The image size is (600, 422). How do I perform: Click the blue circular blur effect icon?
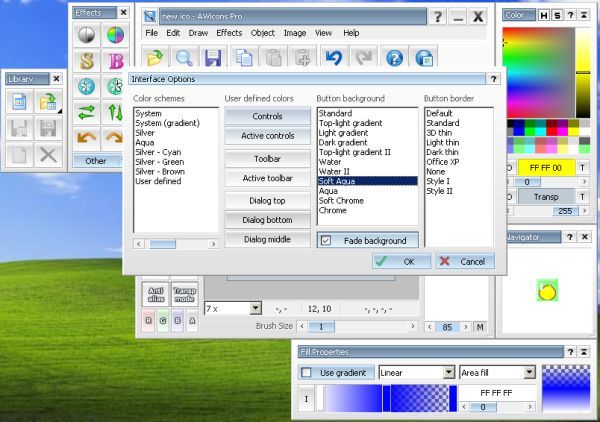click(86, 86)
